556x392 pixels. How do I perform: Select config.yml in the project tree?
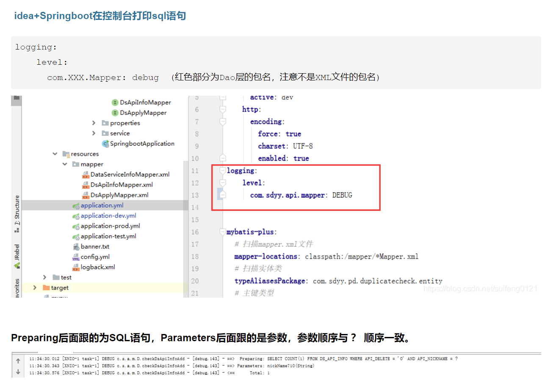pyautogui.click(x=95, y=257)
